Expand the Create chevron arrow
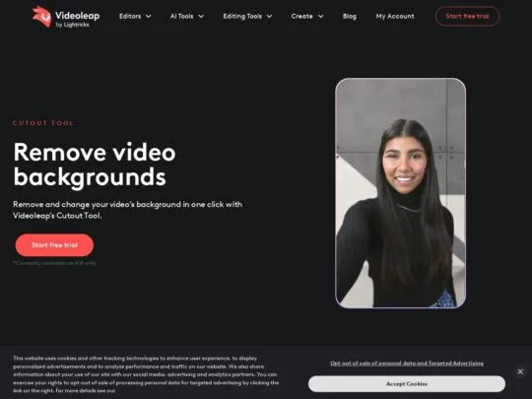This screenshot has height=399, width=532. click(x=320, y=17)
